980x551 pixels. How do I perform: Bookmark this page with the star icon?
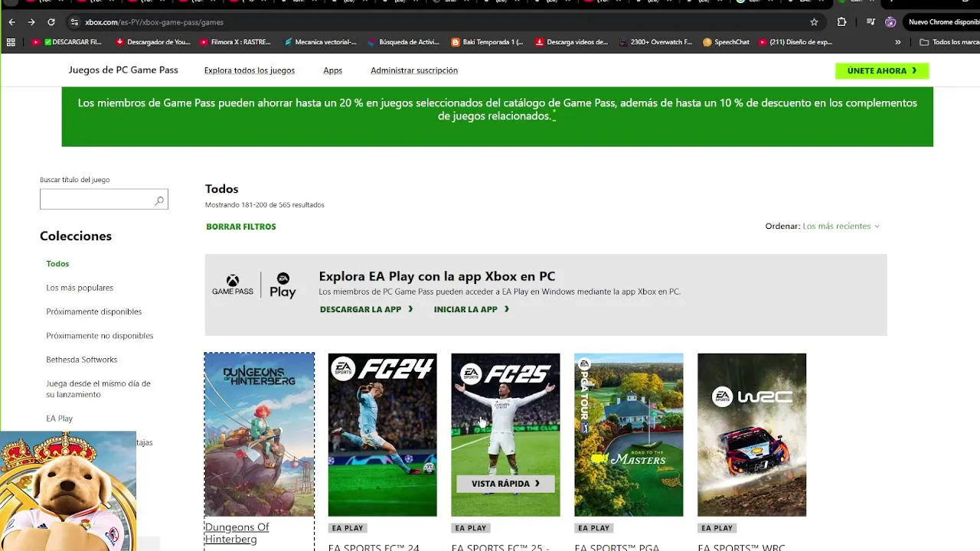[x=814, y=22]
